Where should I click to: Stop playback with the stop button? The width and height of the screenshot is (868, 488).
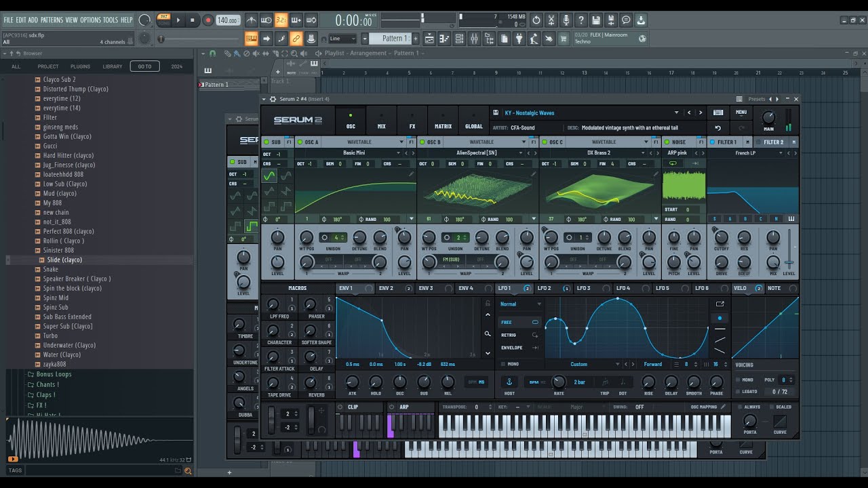tap(193, 20)
